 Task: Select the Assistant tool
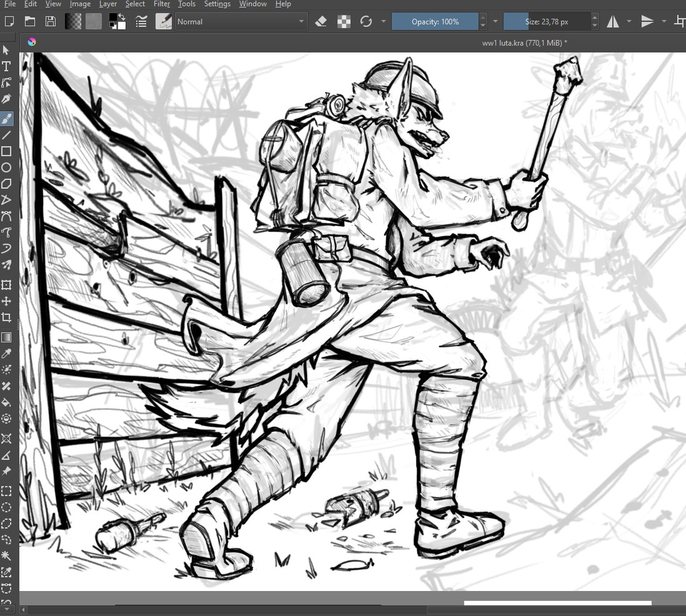(x=6, y=439)
